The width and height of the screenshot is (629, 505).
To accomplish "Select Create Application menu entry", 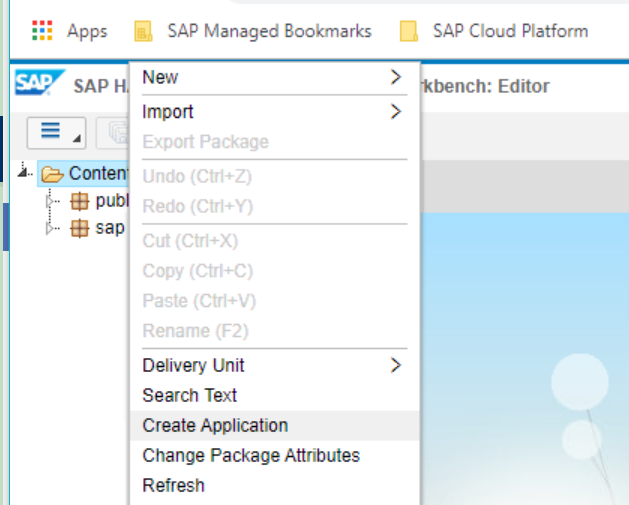I will (x=215, y=425).
